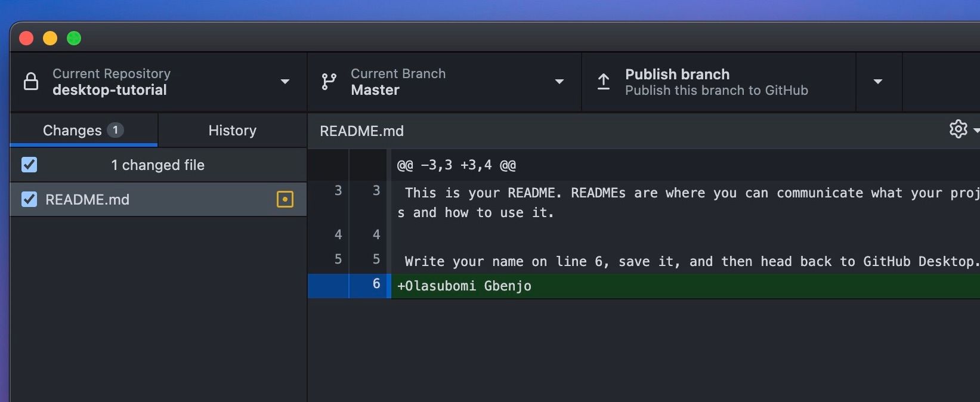Click the yellow macOS minimize window button
This screenshot has width=980, height=402.
coord(50,38)
